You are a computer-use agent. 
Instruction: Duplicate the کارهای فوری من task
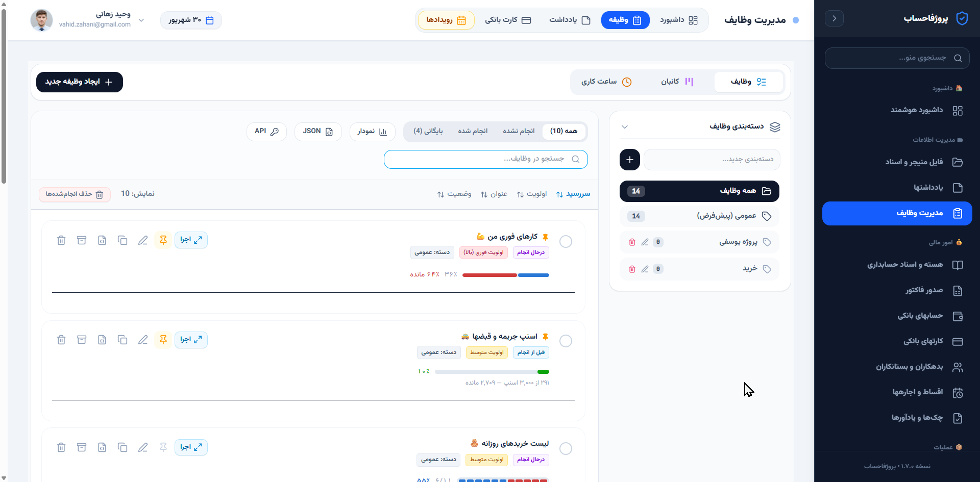point(122,240)
